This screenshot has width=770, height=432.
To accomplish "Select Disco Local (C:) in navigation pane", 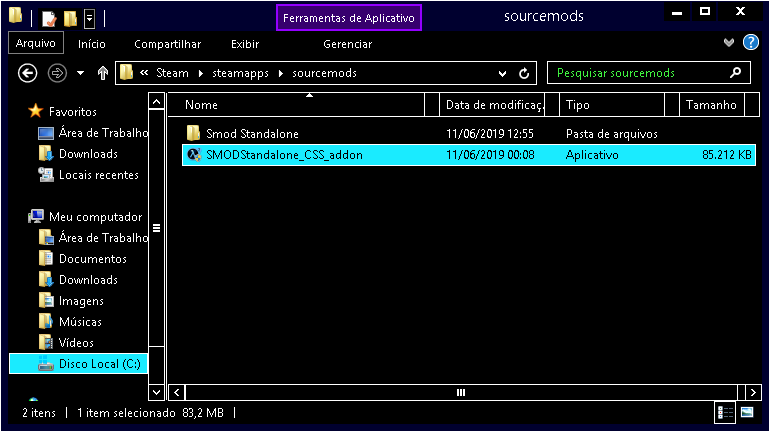I will pyautogui.click(x=79, y=364).
